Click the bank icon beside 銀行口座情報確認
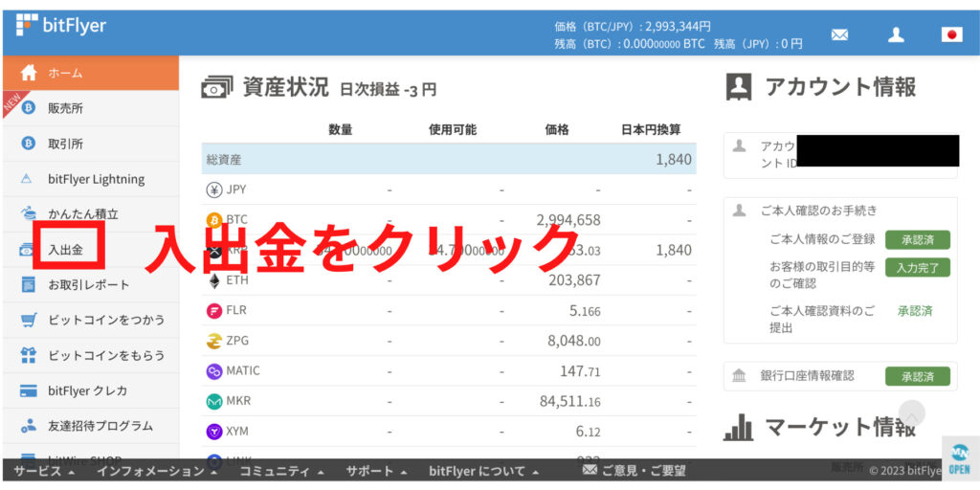Viewport: 980px width, 490px height. point(739,376)
